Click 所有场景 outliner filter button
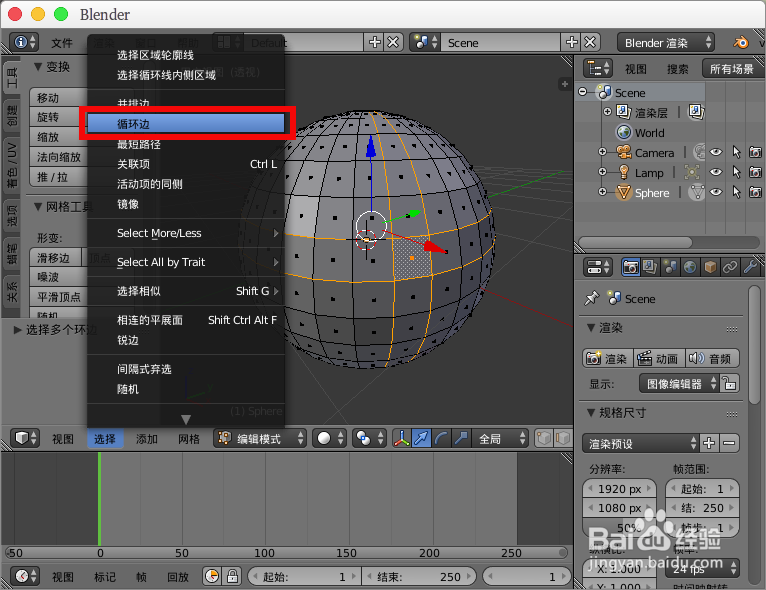This screenshot has height=590, width=766. tap(731, 68)
